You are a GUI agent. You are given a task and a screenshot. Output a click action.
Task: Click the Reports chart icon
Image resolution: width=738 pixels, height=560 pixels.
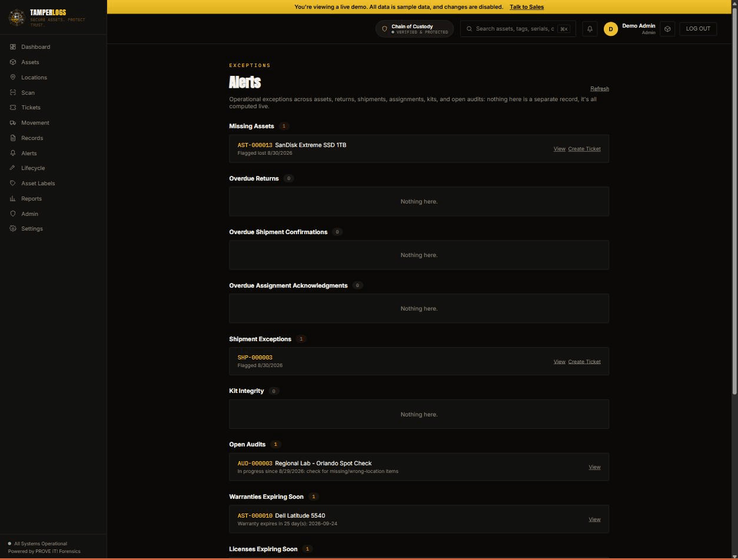tap(13, 198)
